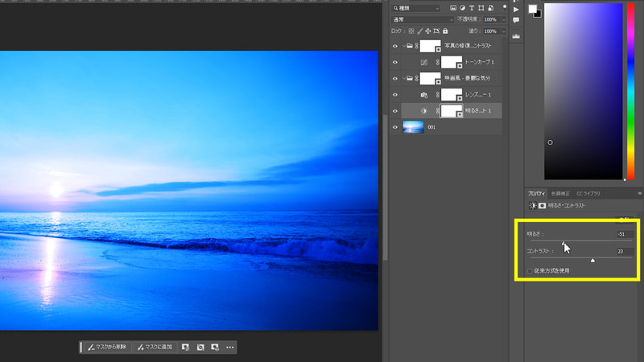Open the 種類 layer filter dropdown
Screen dimensions: 644x362
click(415, 8)
